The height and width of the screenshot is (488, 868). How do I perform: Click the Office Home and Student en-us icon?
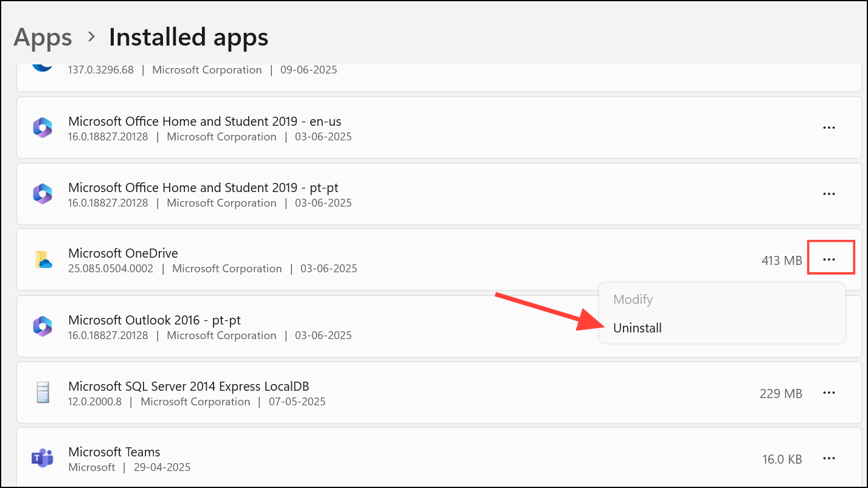(43, 128)
